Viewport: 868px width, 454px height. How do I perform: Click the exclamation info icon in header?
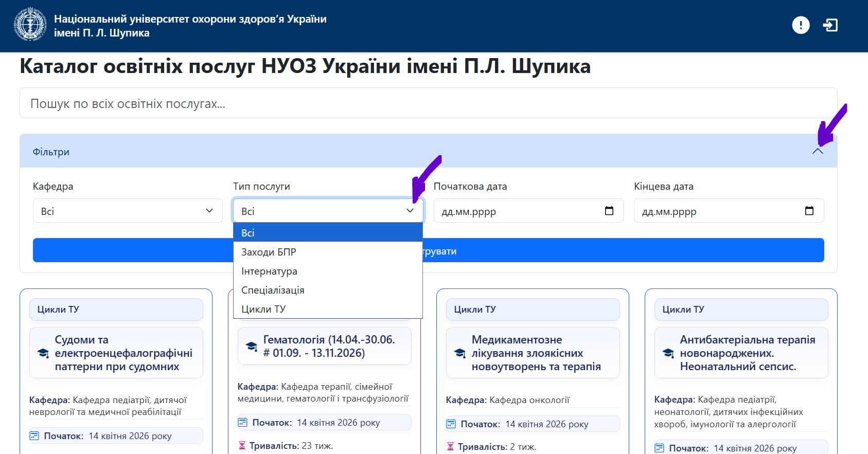[x=801, y=25]
